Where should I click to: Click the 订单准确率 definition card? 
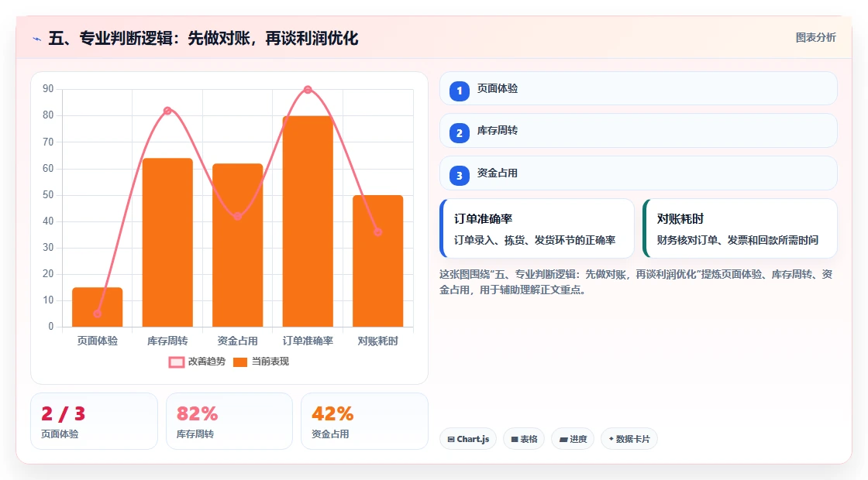pos(537,228)
